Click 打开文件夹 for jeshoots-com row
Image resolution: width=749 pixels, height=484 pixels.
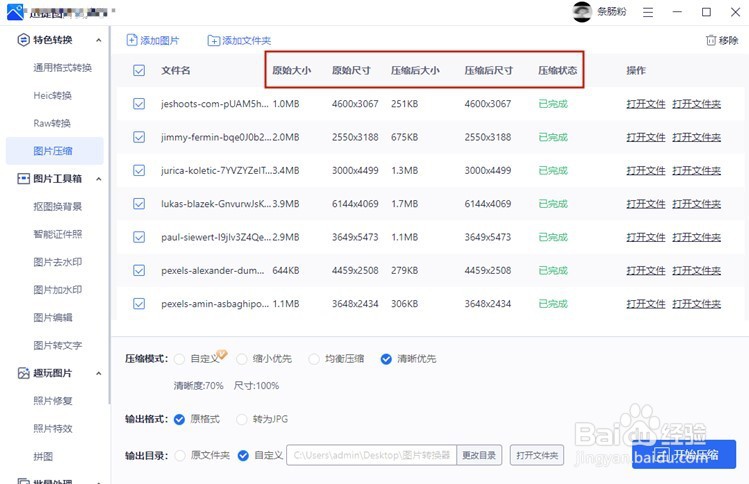[x=696, y=104]
